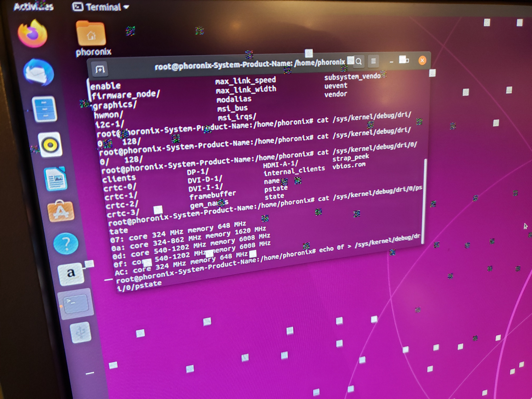Screen dimensions: 532x399
Task: Open the Help icon in the dock
Action: pos(66,244)
